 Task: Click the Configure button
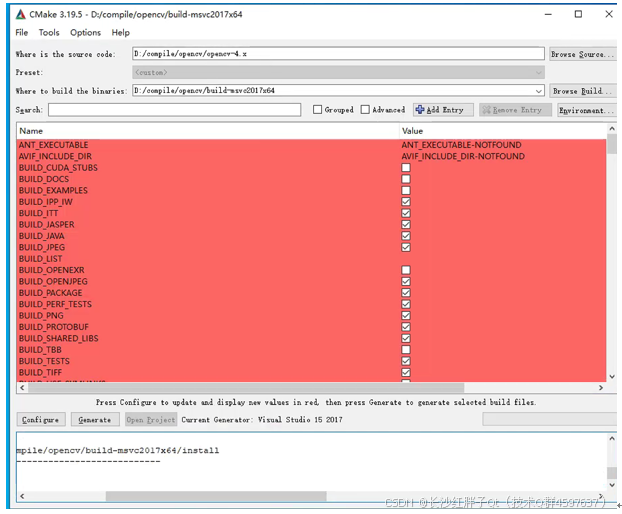pos(40,420)
